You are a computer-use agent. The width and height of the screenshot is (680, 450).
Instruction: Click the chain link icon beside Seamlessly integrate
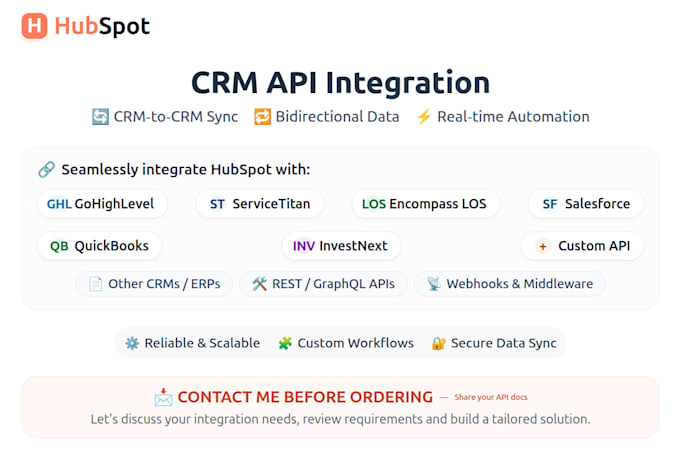coord(46,170)
